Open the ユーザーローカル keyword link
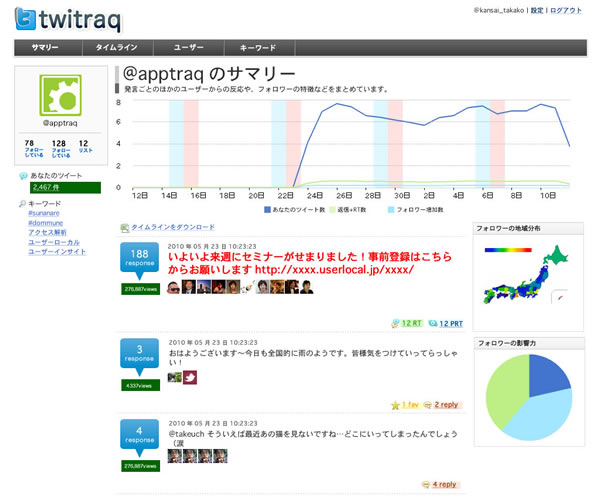Image resolution: width=600 pixels, height=499 pixels. tap(54, 242)
